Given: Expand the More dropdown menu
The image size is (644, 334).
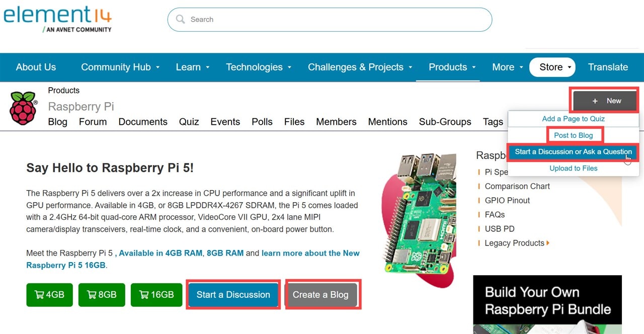Looking at the screenshot, I should point(507,67).
